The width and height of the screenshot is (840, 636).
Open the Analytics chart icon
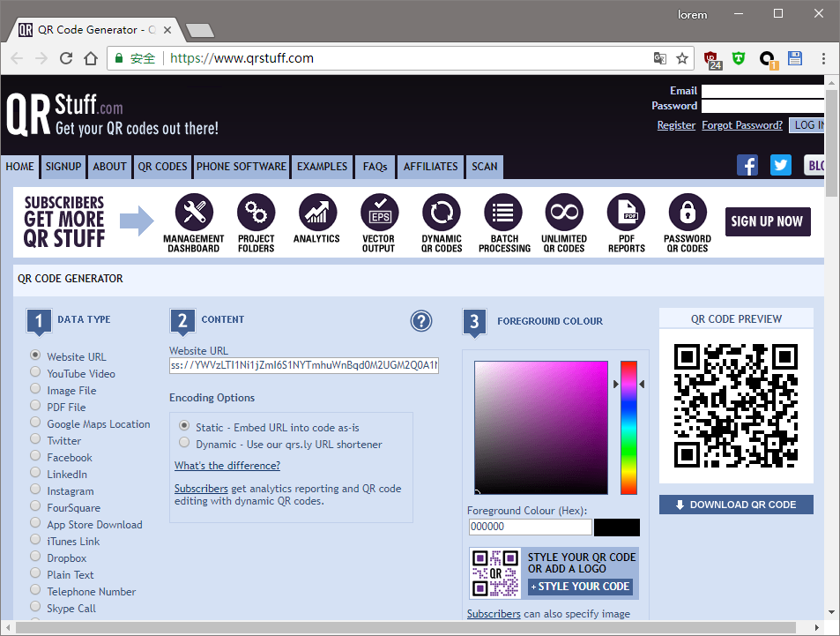(317, 213)
